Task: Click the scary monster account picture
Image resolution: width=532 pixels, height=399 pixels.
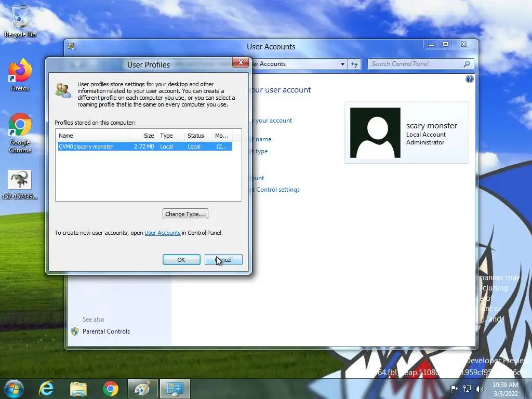Action: (x=375, y=132)
